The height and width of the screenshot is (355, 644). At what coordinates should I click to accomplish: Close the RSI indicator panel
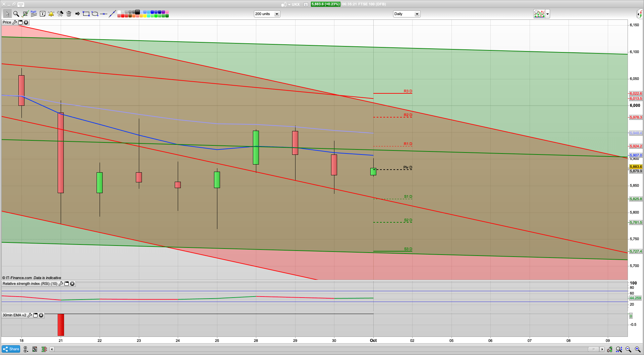pos(72,284)
